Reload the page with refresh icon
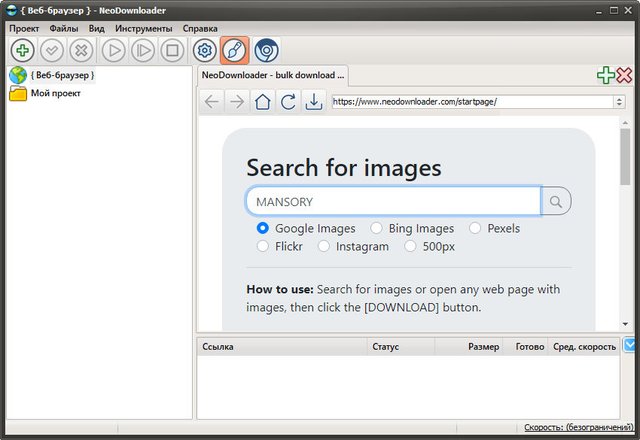 288,101
